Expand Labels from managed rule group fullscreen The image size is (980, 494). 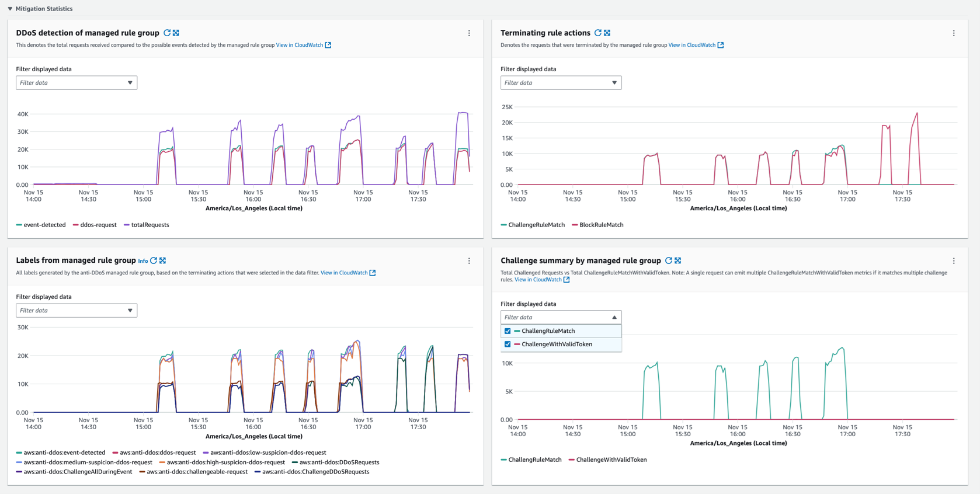point(163,260)
